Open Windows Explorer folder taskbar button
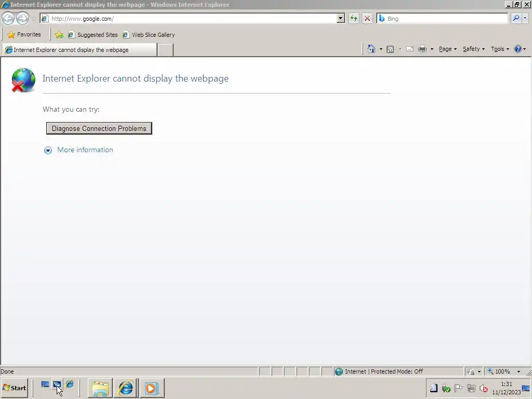The image size is (532, 399). click(100, 388)
